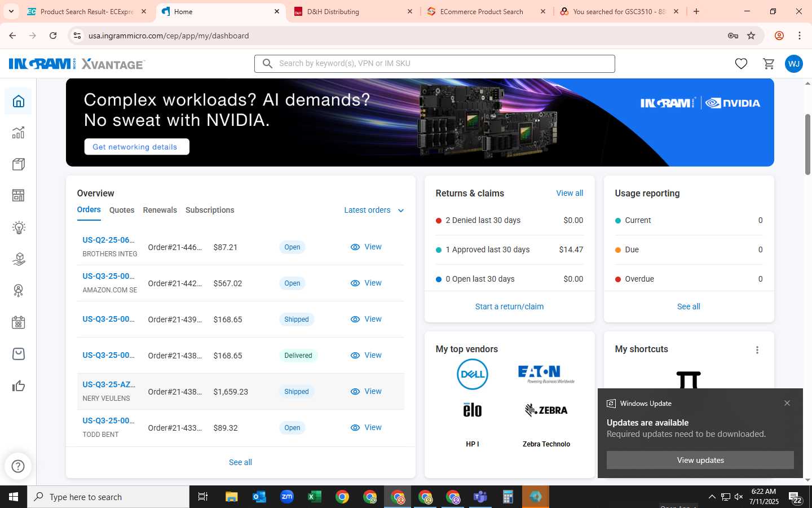Switch to ECommerce Product Search tab
Viewport: 812px width, 508px height.
click(x=487, y=11)
